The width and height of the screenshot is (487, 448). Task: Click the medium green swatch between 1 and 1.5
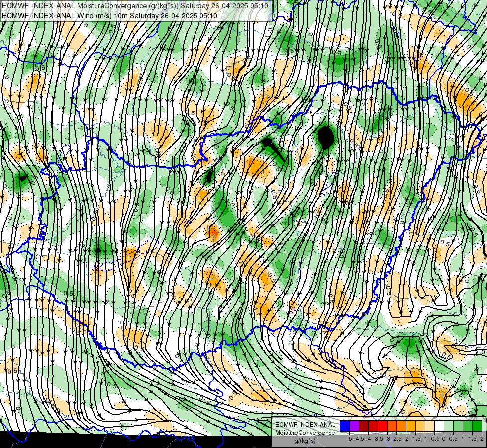468,426
